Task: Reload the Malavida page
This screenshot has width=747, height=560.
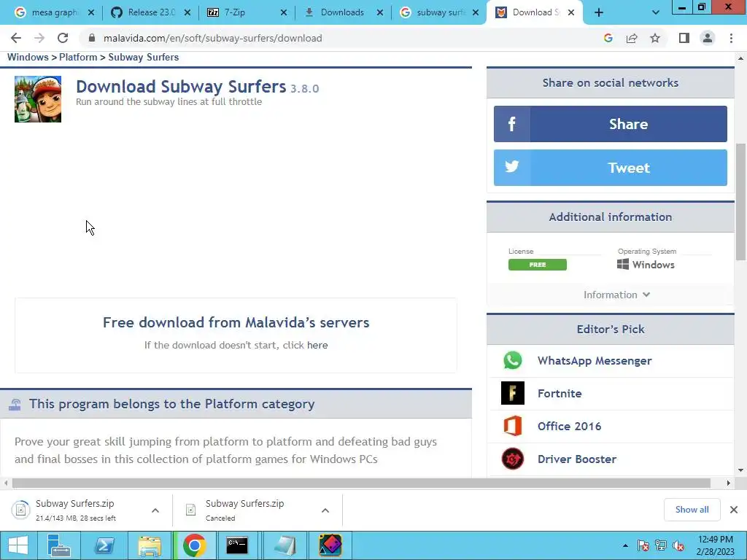Action: (x=63, y=38)
